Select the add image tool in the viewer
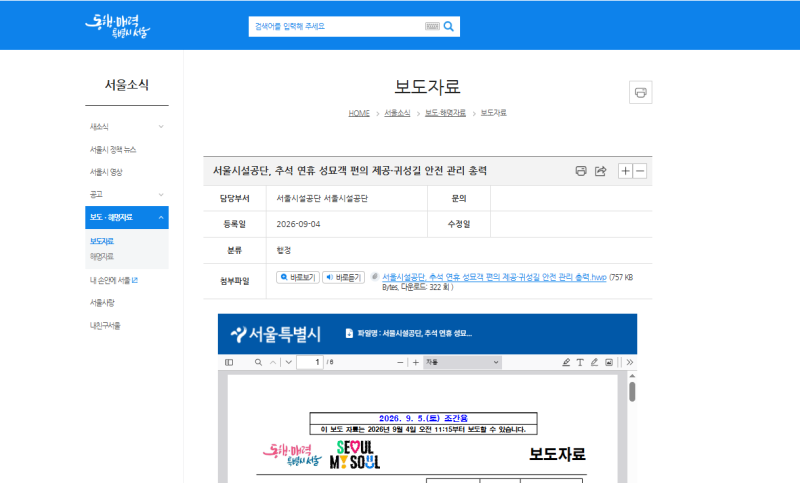Viewport: 800px width, 483px height. pyautogui.click(x=609, y=362)
